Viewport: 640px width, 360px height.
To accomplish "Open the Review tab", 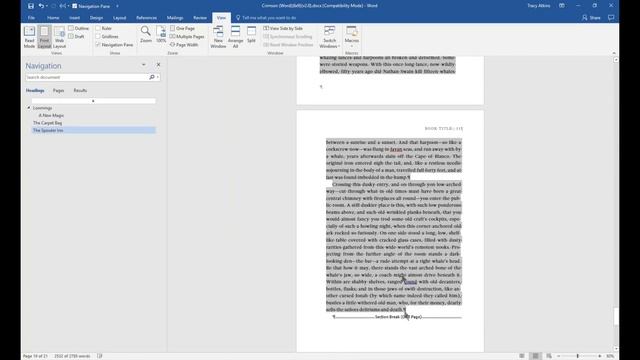I will point(200,18).
